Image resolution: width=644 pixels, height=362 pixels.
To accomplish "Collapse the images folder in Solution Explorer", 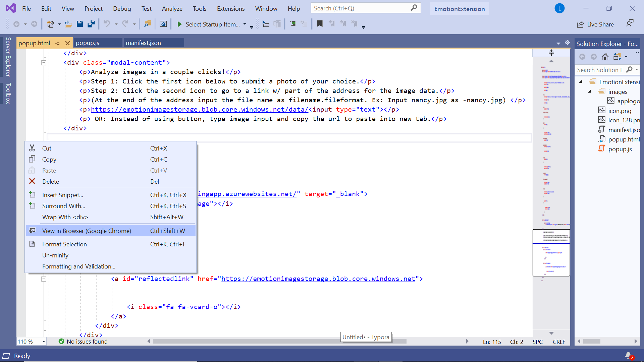I will pos(590,92).
